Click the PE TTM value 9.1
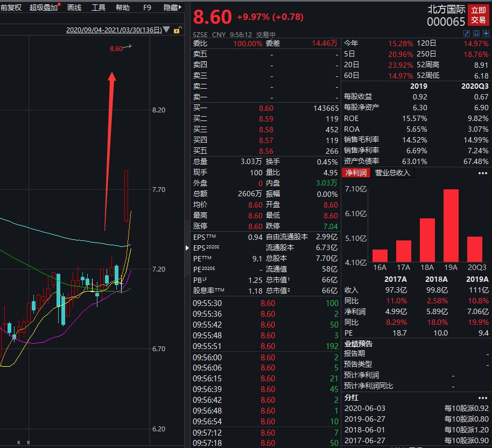Viewport: 492px width, 448px height. tap(257, 259)
